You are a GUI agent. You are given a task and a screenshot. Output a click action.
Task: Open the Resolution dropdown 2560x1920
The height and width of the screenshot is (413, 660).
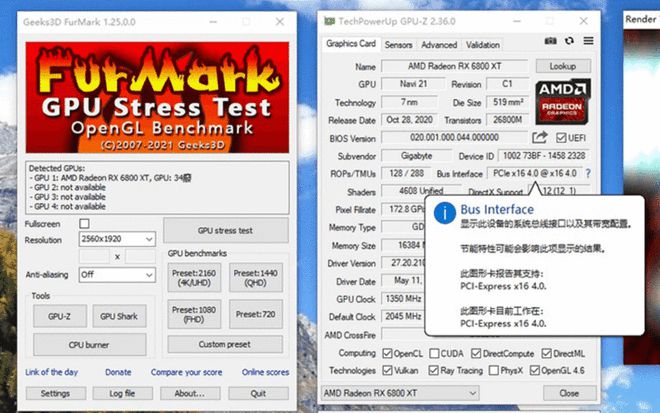tap(117, 239)
